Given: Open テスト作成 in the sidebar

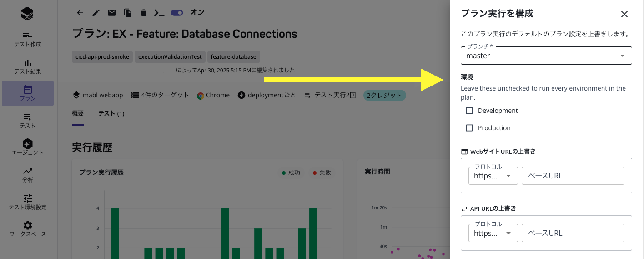Looking at the screenshot, I should click(28, 40).
